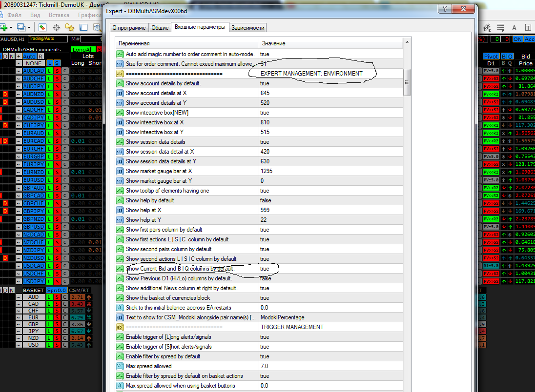Select the 'ModokiPercentage' value cell

click(x=330, y=317)
